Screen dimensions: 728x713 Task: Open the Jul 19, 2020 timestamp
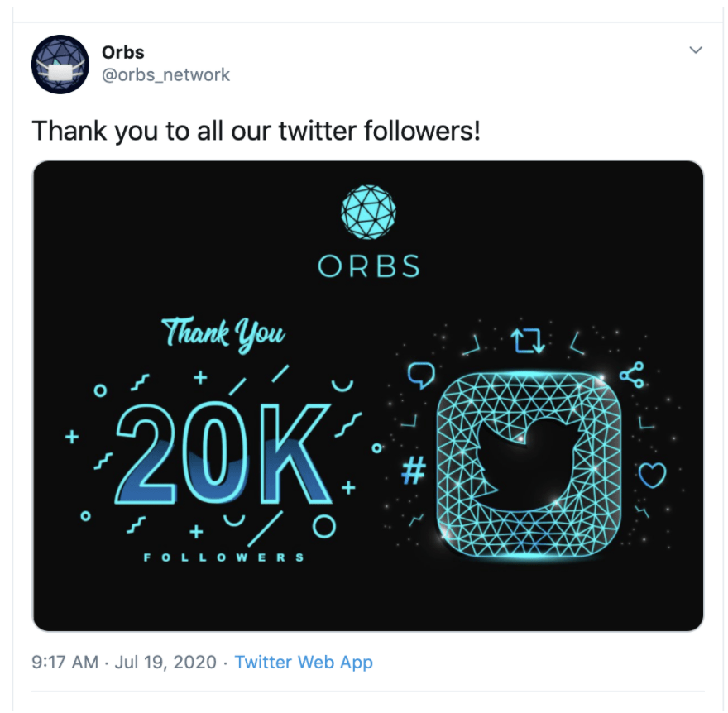coord(165,662)
